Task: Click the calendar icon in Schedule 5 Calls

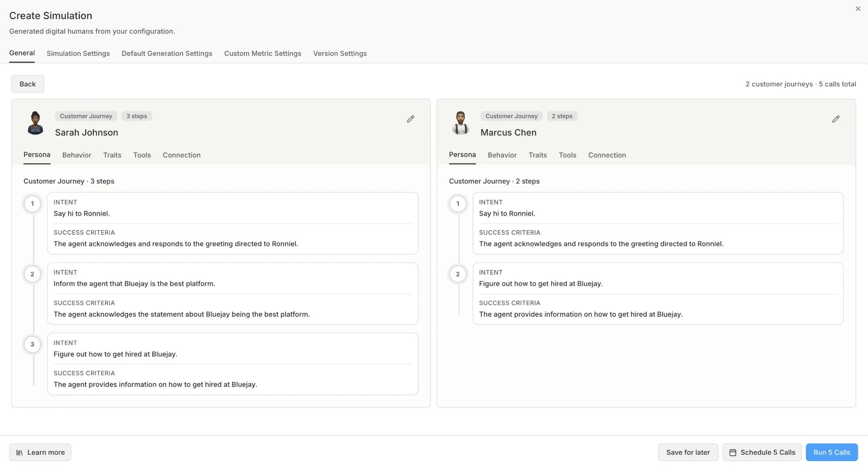Action: (x=733, y=453)
